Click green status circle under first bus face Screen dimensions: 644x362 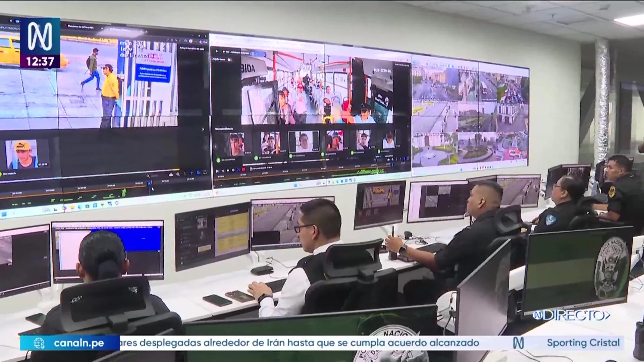click(218, 160)
